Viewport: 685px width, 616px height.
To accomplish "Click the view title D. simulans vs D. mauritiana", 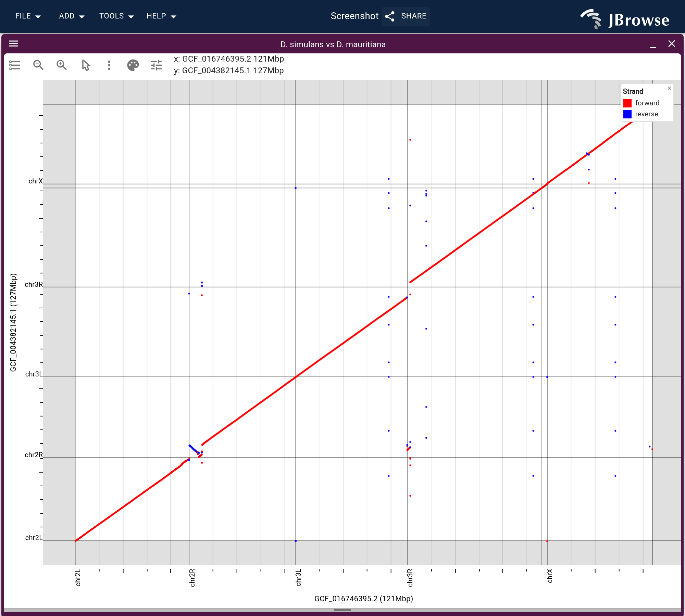I will click(333, 44).
